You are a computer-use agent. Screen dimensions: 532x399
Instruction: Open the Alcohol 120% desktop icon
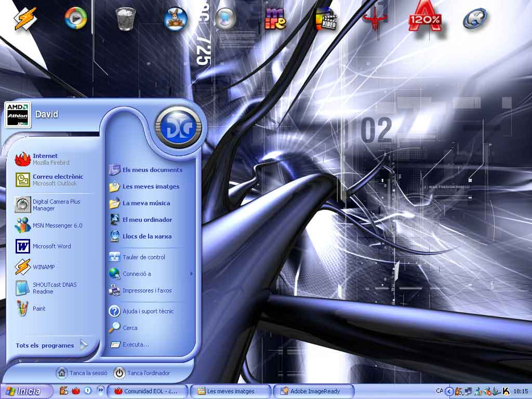pyautogui.click(x=425, y=20)
